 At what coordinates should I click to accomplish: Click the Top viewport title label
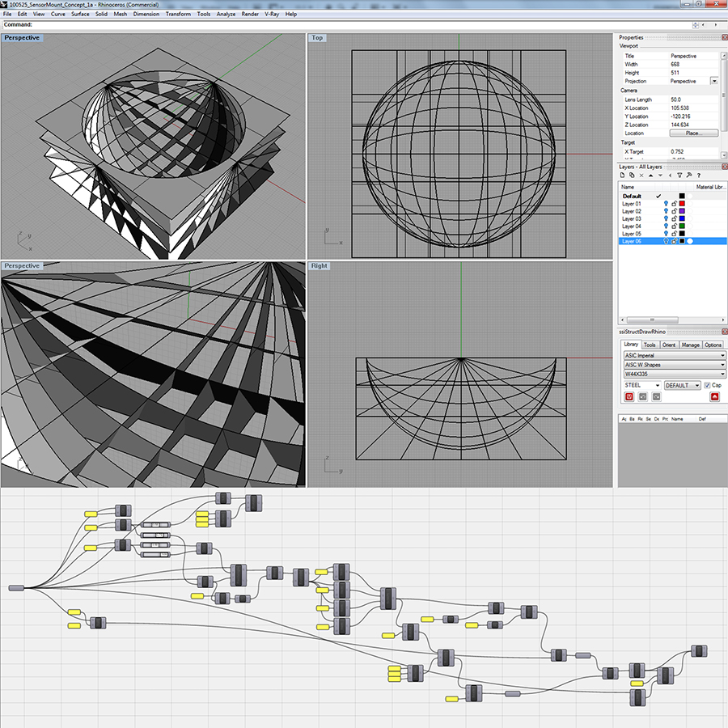(x=317, y=38)
